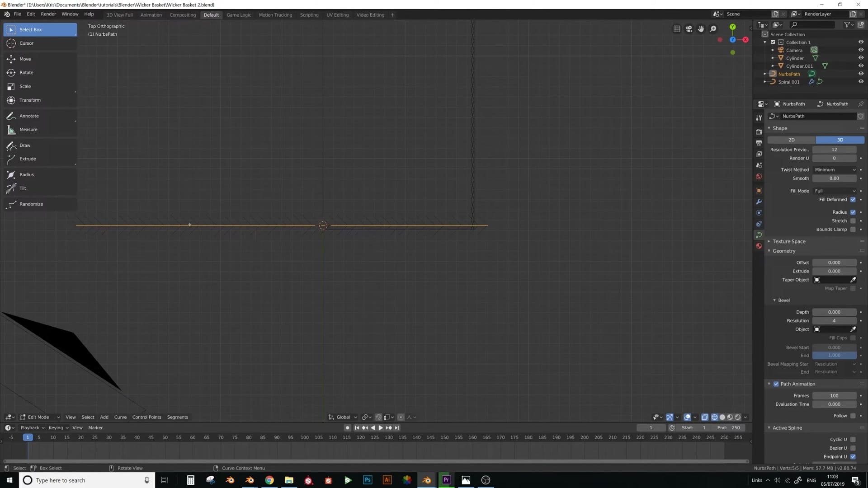Play the animation forward
Image resolution: width=868 pixels, height=488 pixels.
381,428
